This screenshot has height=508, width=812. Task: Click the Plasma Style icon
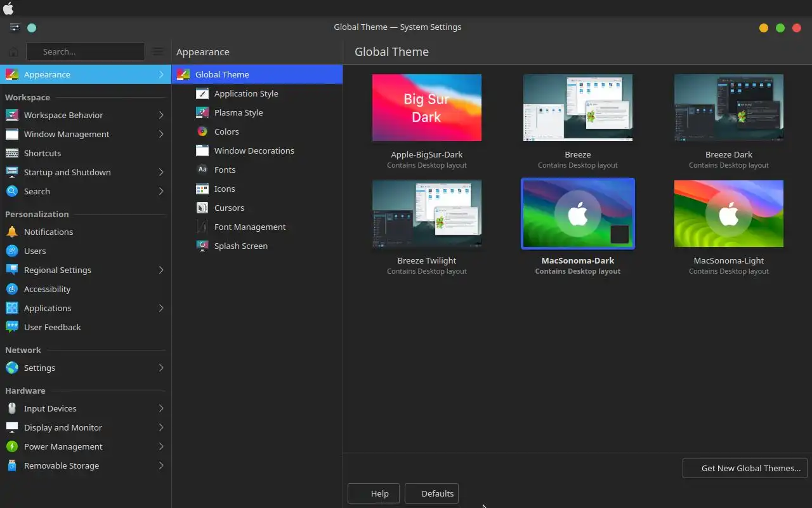click(x=202, y=112)
